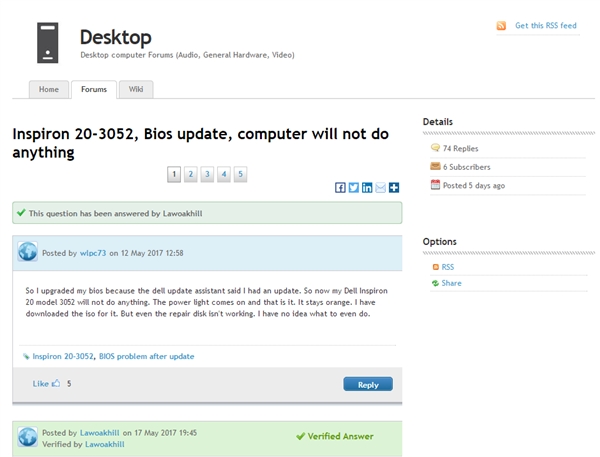The image size is (600, 457).
Task: Open more sharing options plus icon
Action: pos(394,187)
